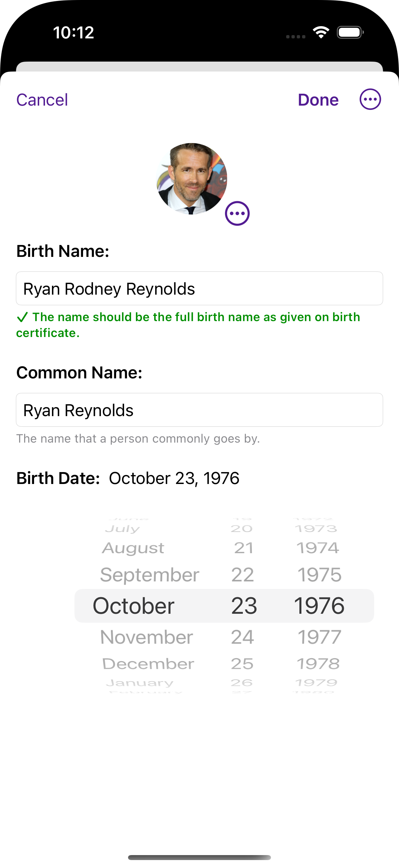399x868 pixels.
Task: Tap the green validation checkmark icon
Action: pos(22,317)
